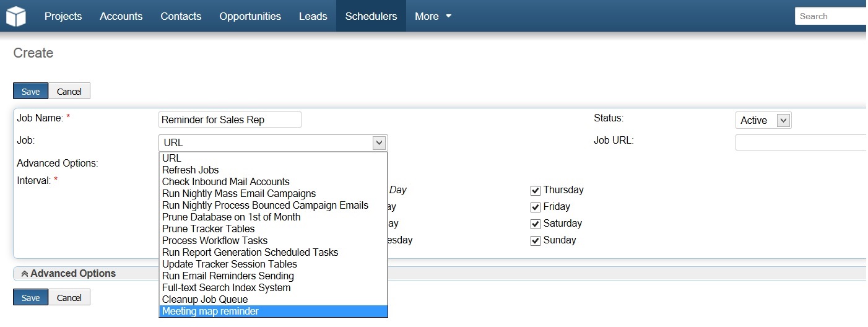Open the Schedulers tab
Viewport: 868px width, 327px height.
coord(371,16)
